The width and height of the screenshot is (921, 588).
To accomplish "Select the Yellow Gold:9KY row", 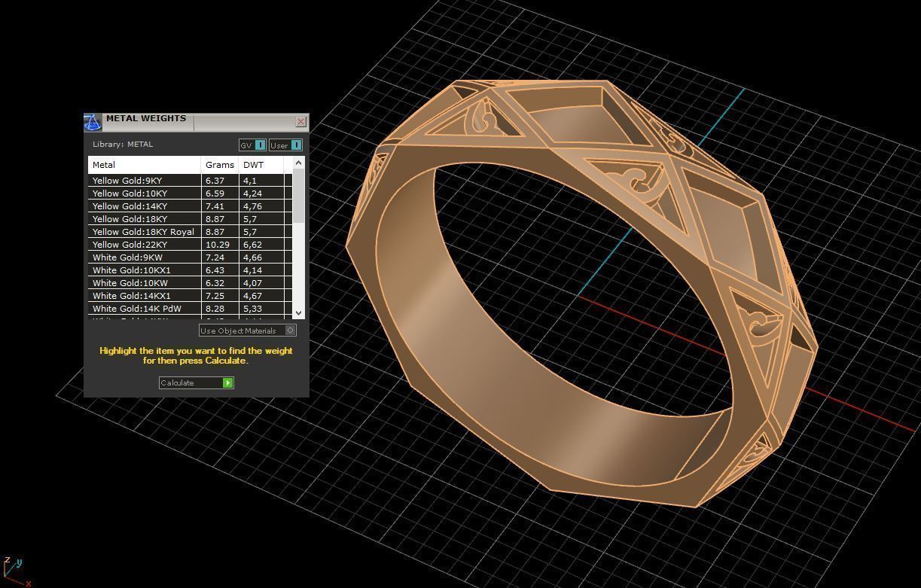I will [190, 181].
